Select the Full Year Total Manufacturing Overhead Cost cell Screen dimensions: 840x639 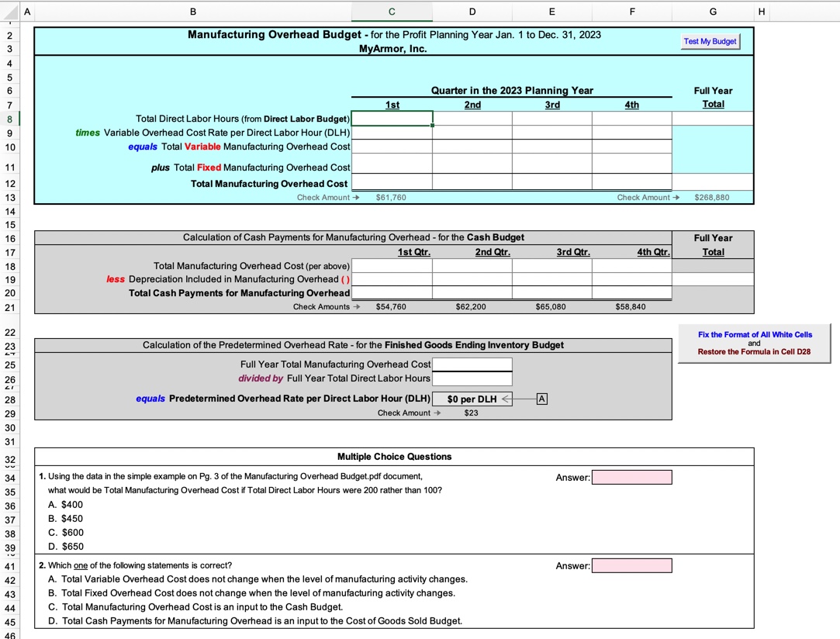472,364
